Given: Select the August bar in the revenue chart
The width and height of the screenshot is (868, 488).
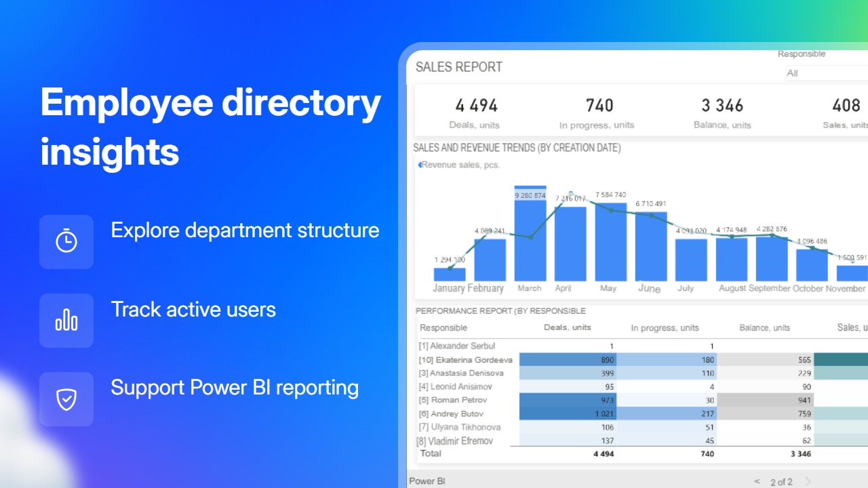Looking at the screenshot, I should [x=732, y=260].
